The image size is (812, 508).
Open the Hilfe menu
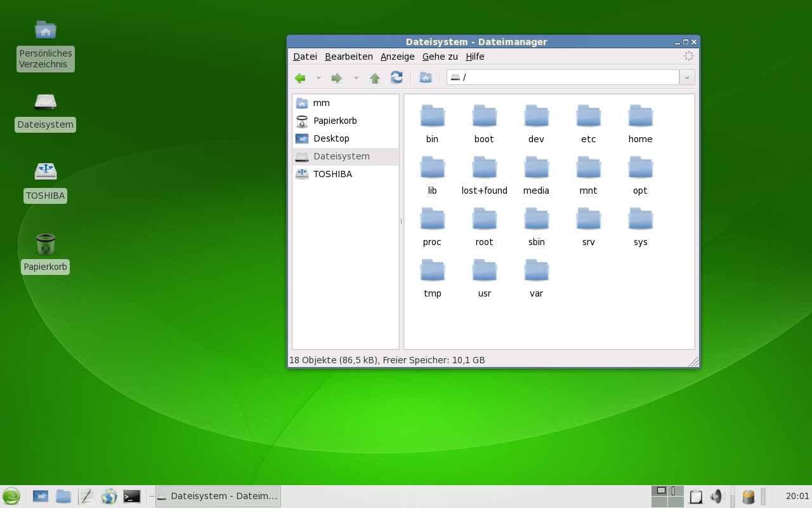tap(475, 57)
